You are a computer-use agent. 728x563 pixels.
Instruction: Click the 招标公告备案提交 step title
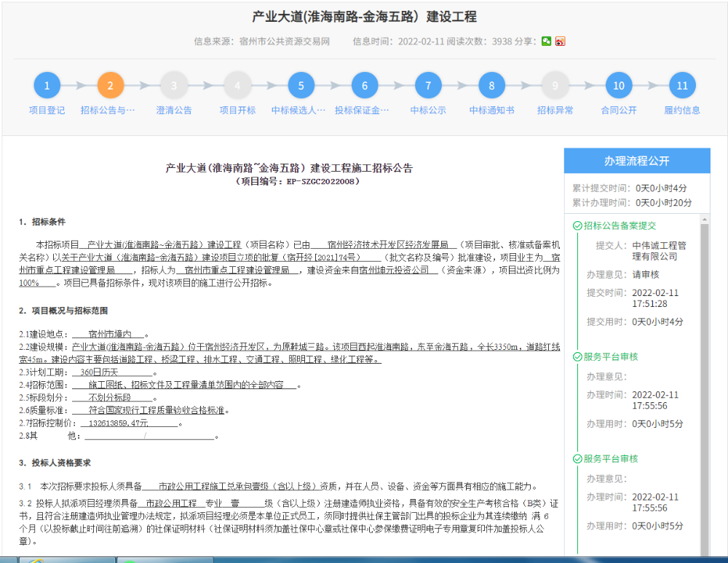(620, 225)
